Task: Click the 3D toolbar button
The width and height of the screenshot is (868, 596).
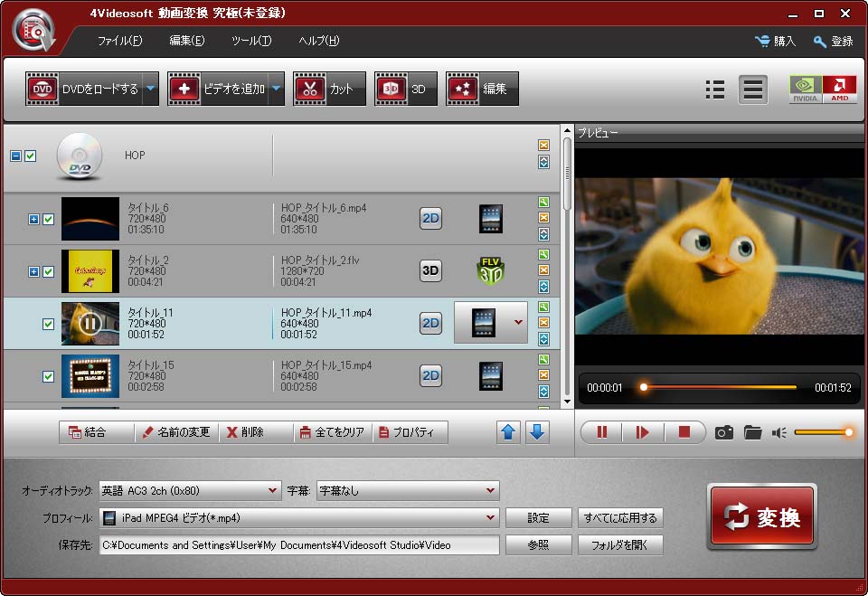Action: pyautogui.click(x=405, y=89)
